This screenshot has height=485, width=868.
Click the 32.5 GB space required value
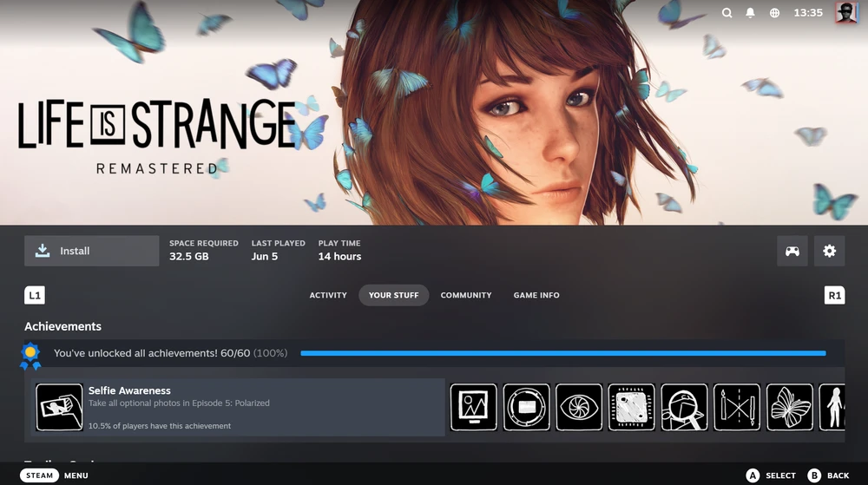[188, 257]
